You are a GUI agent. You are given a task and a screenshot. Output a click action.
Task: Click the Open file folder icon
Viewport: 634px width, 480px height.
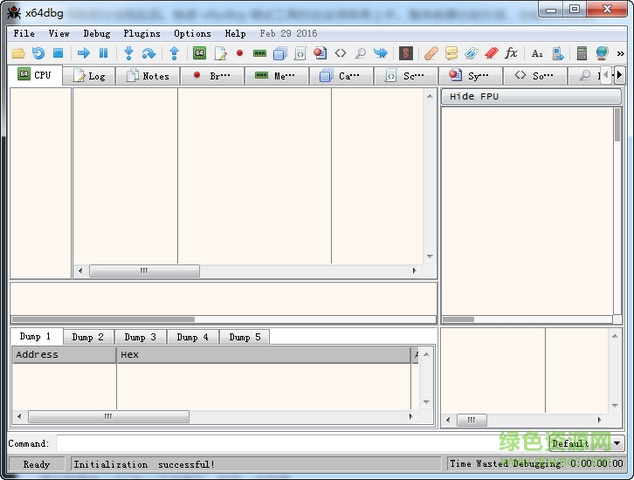[18, 53]
